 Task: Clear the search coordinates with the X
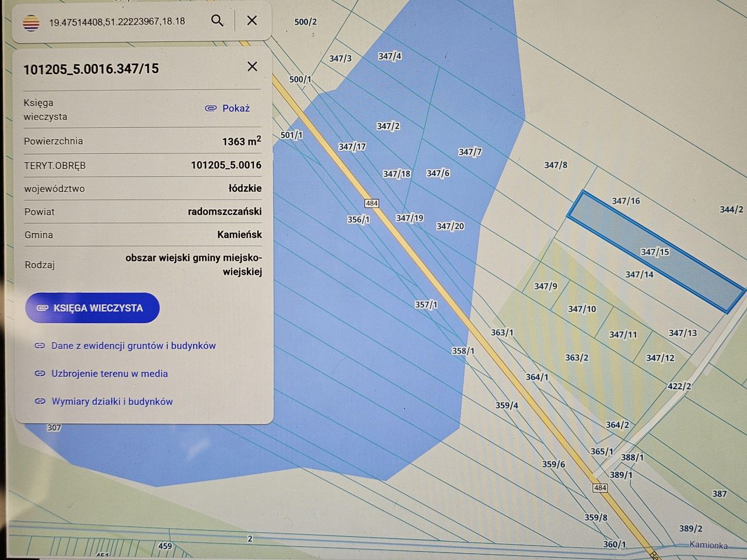252,20
